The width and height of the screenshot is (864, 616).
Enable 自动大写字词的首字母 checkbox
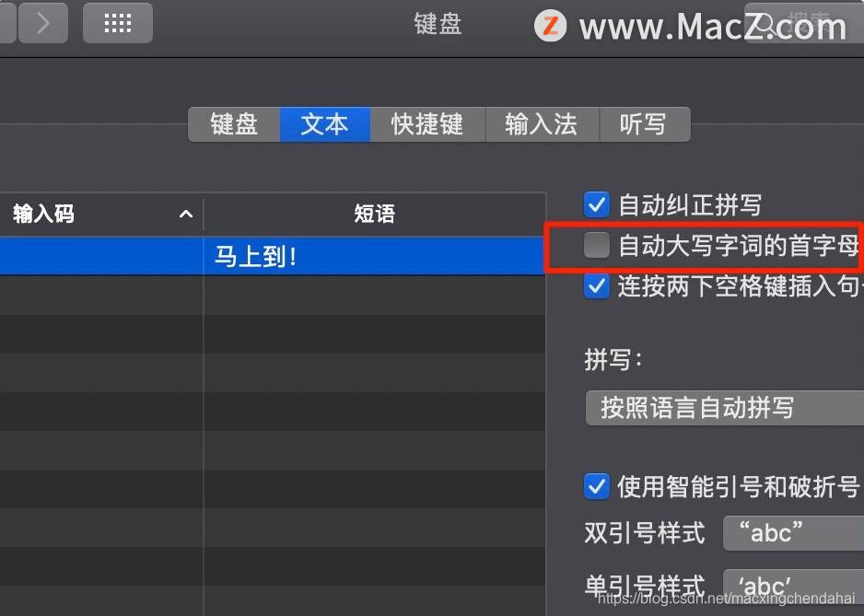point(597,245)
